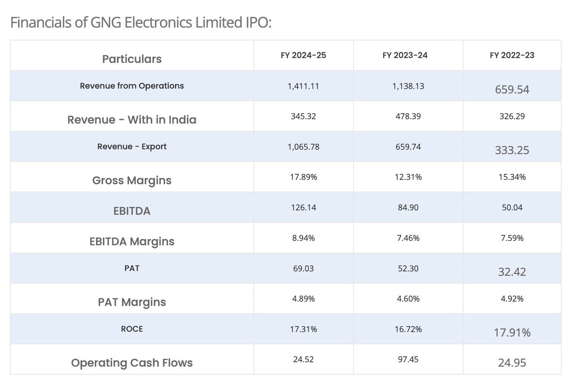Select the 32.42 PAT value
576x392 pixels.
[x=512, y=272]
